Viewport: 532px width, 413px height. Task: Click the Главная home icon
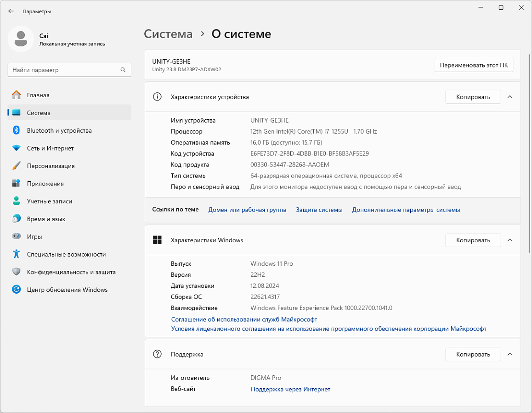[16, 95]
